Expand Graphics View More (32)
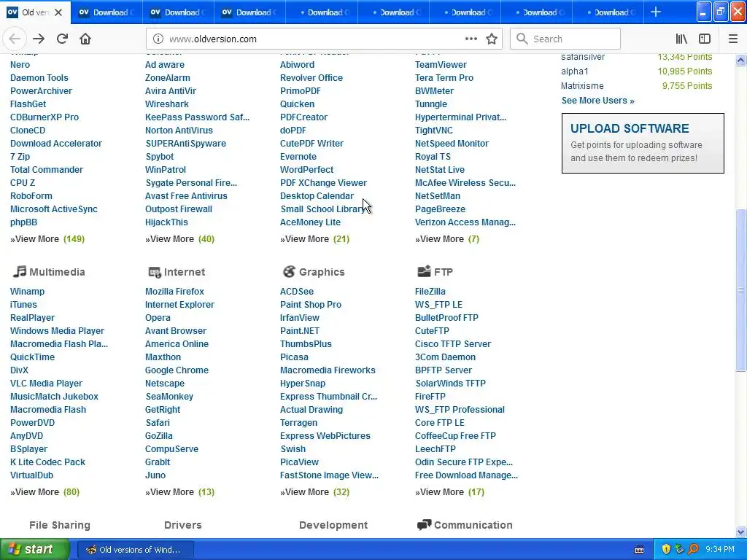 click(315, 492)
